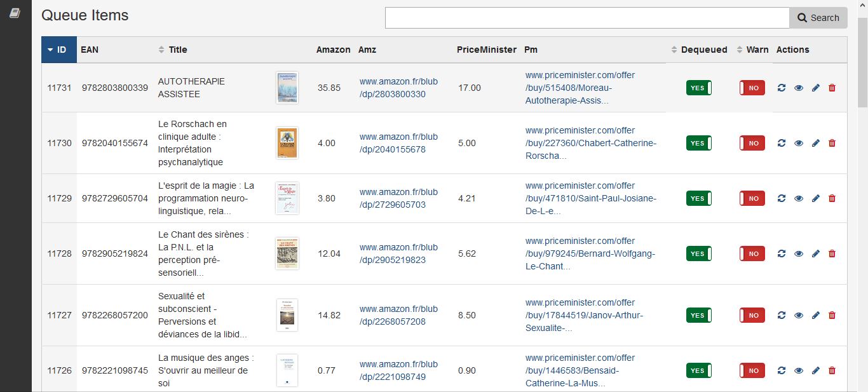Delete item 11728 using the trash icon
This screenshot has height=392, width=868.
click(832, 253)
